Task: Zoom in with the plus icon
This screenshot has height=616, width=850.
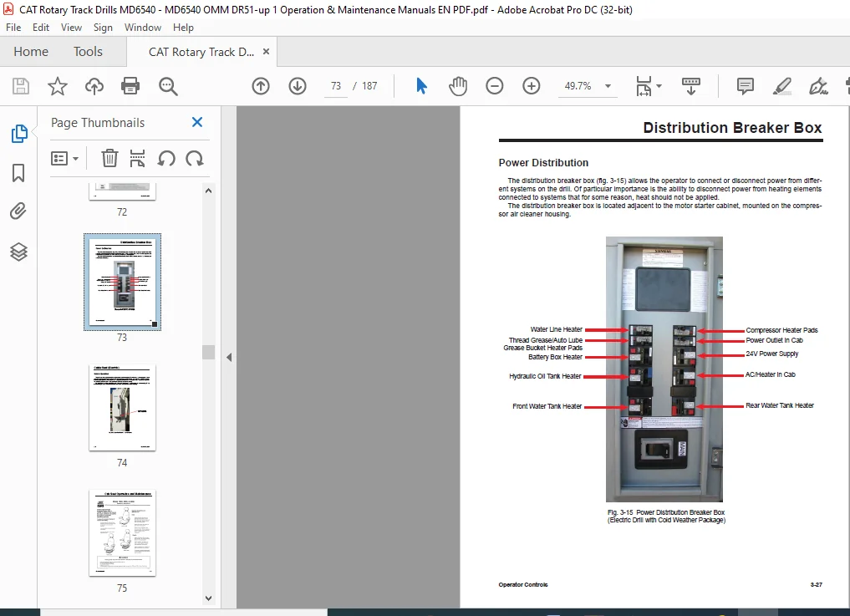Action: (532, 86)
